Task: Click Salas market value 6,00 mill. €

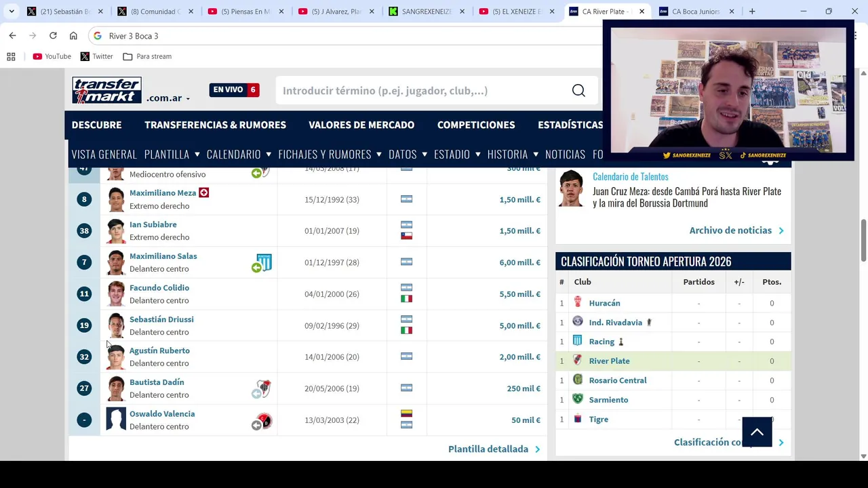Action: point(519,262)
